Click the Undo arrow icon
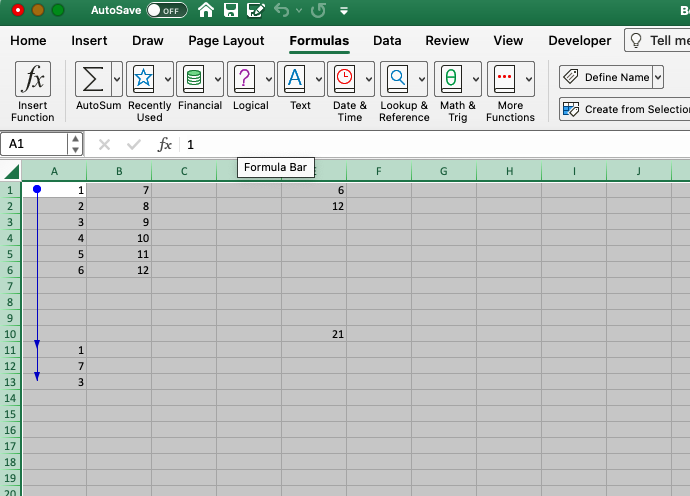Viewport: 690px width, 496px height. coord(282,10)
